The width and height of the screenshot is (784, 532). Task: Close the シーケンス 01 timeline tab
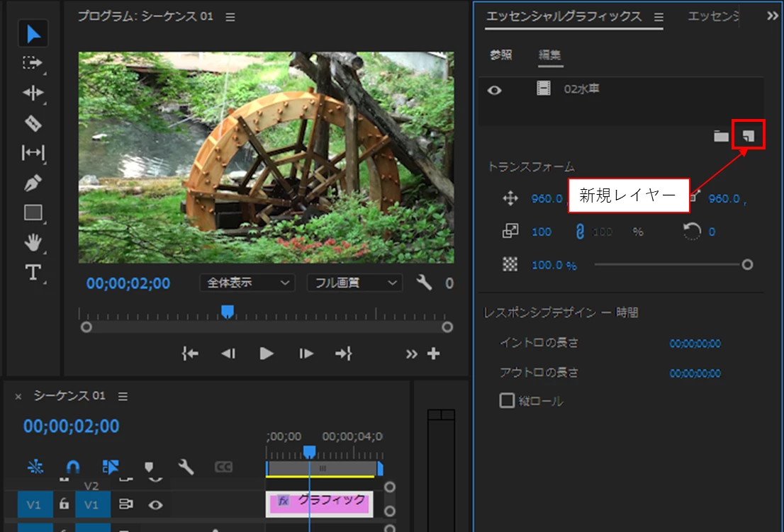coord(18,397)
